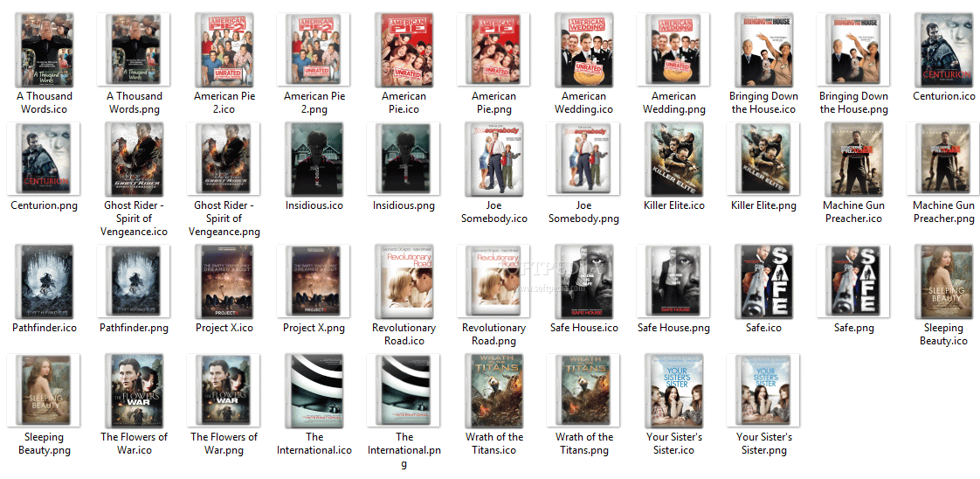Select the Sleeping Beauty.ico icon

click(944, 281)
